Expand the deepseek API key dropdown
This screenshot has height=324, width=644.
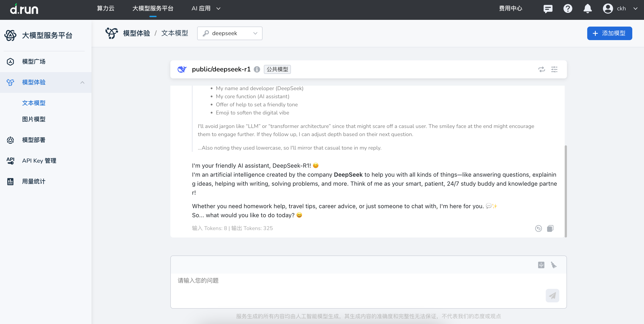229,33
